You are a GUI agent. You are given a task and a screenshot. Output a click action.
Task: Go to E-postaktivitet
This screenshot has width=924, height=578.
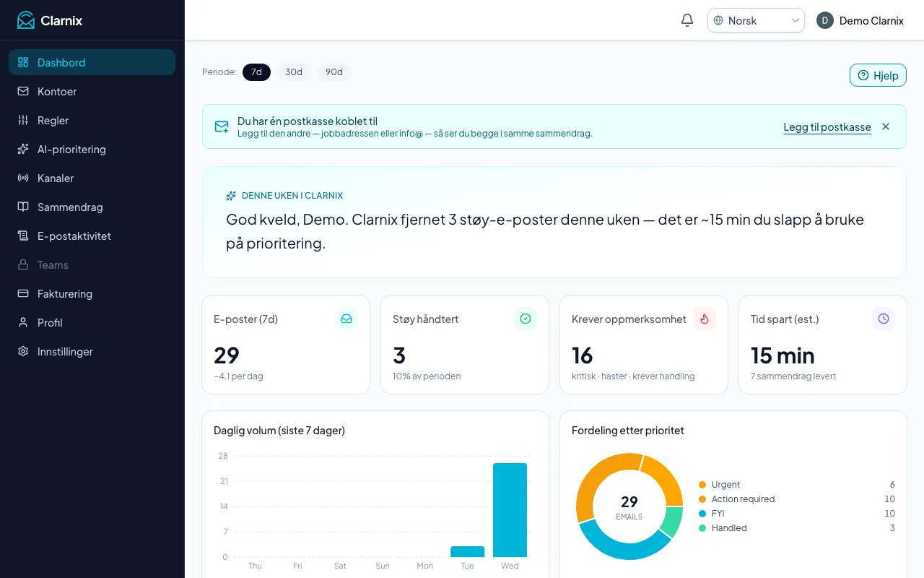tap(92, 236)
